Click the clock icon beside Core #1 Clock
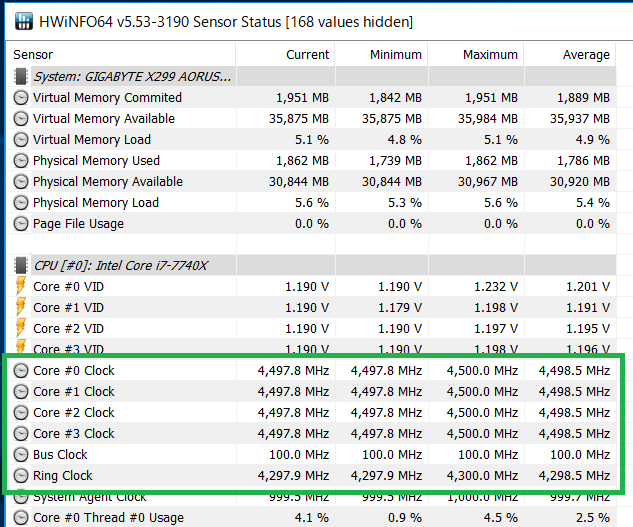Image resolution: width=633 pixels, height=527 pixels. 21,391
